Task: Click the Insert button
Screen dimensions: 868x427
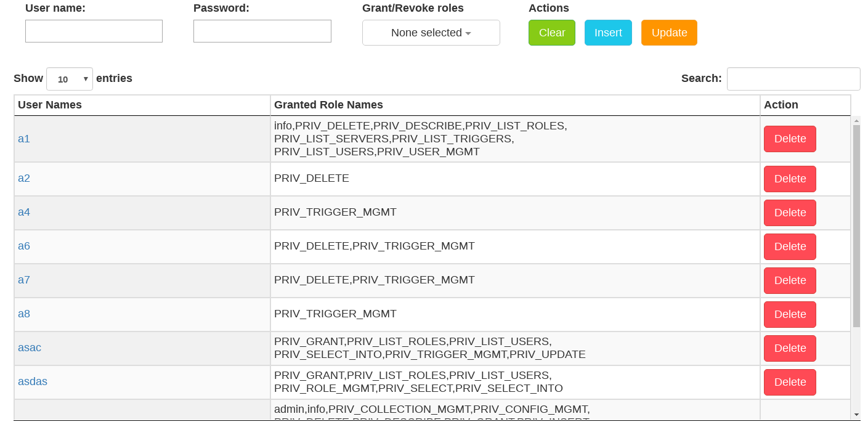Action: pyautogui.click(x=608, y=32)
